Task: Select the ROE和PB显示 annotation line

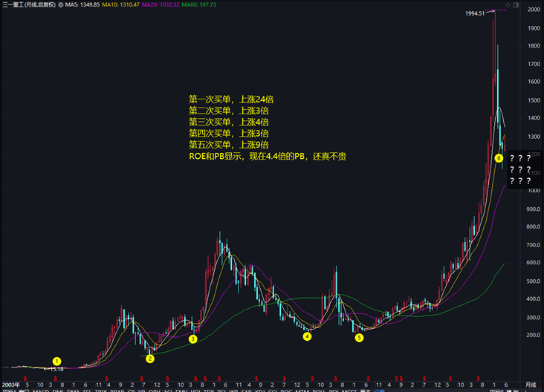Action: coord(268,157)
